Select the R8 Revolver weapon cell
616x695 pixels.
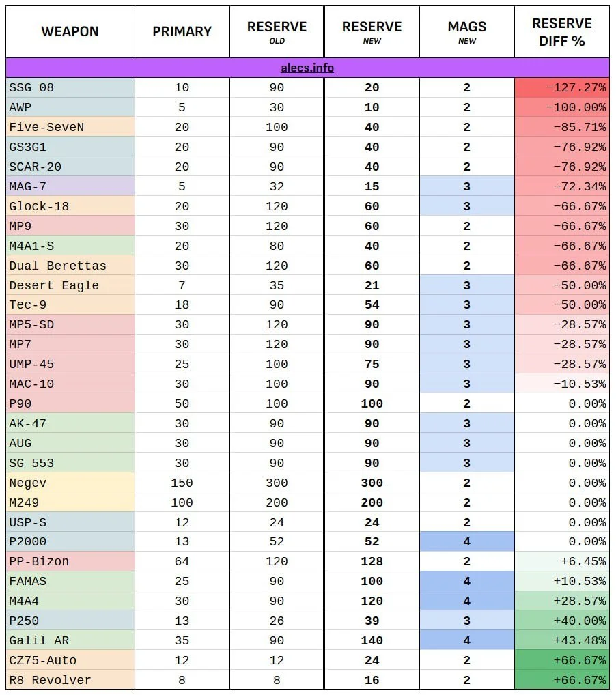70,680
